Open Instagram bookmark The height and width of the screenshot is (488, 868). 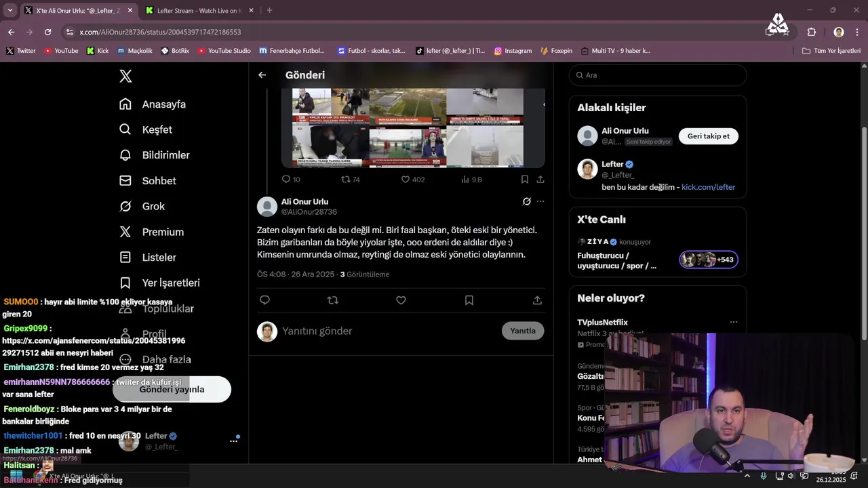tap(513, 51)
